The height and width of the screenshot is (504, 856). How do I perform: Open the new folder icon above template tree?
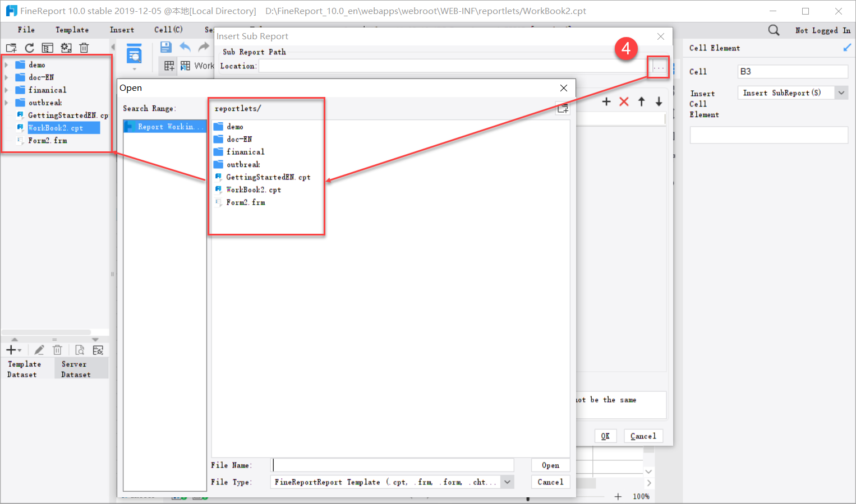click(11, 48)
